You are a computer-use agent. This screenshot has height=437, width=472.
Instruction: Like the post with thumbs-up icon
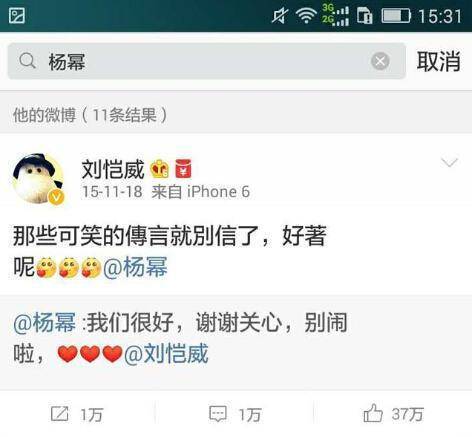pyautogui.click(x=373, y=413)
